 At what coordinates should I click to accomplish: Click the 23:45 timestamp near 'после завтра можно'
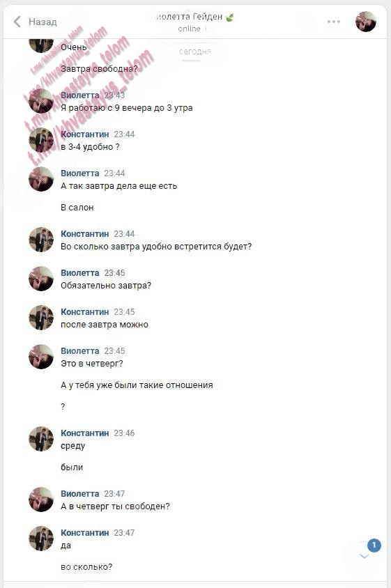coord(124,312)
